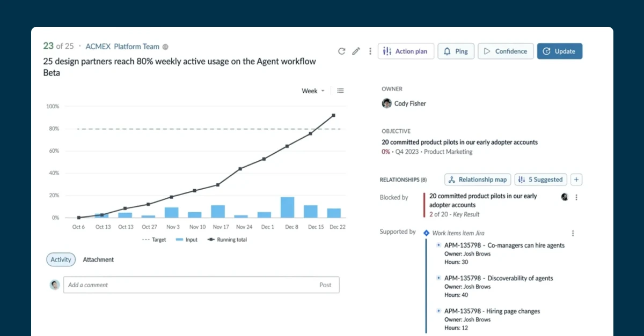
Task: Click the 'Hours: 12' value
Action: tap(456, 328)
